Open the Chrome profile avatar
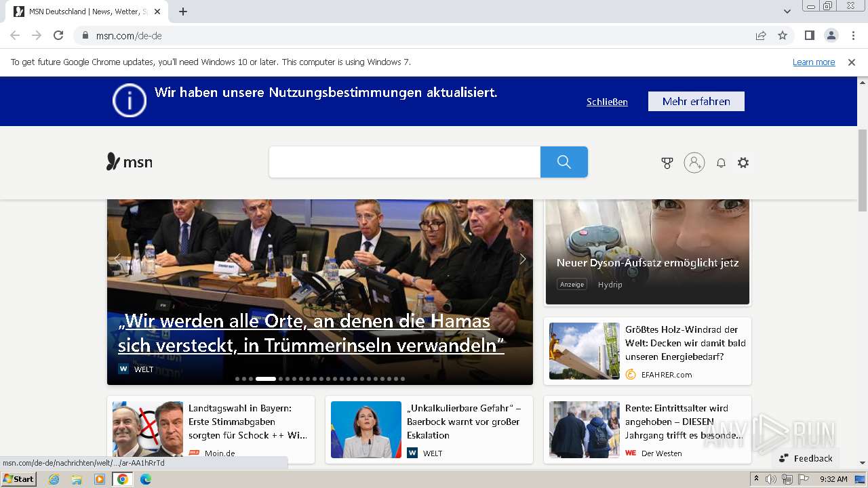Viewport: 868px width, 488px height. click(831, 35)
